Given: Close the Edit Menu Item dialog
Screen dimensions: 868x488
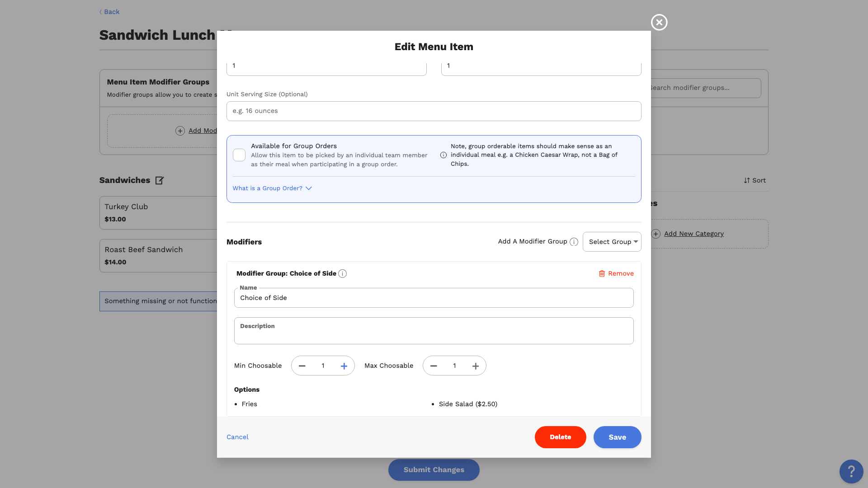Looking at the screenshot, I should pos(659,22).
